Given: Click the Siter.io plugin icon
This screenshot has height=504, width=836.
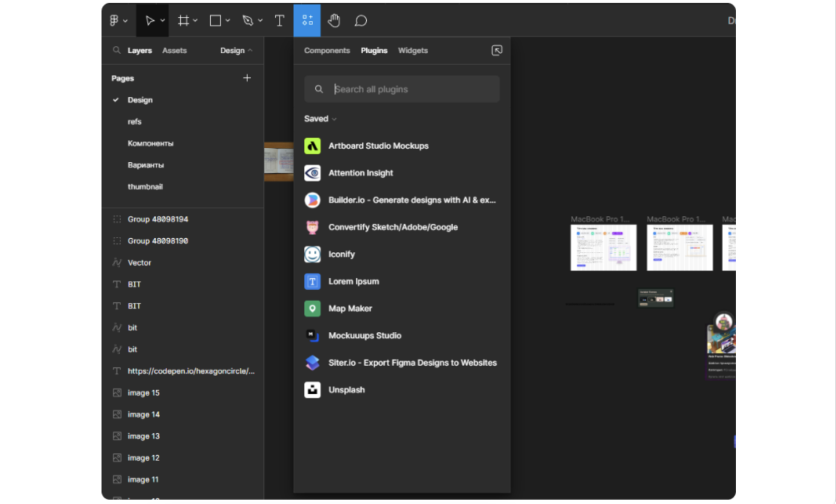Looking at the screenshot, I should pyautogui.click(x=313, y=363).
